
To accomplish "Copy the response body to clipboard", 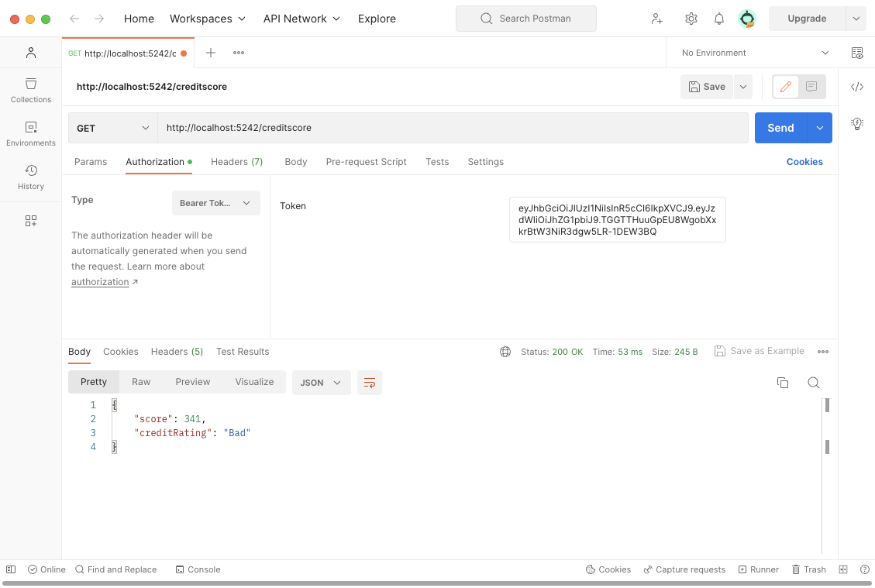I will coord(783,383).
